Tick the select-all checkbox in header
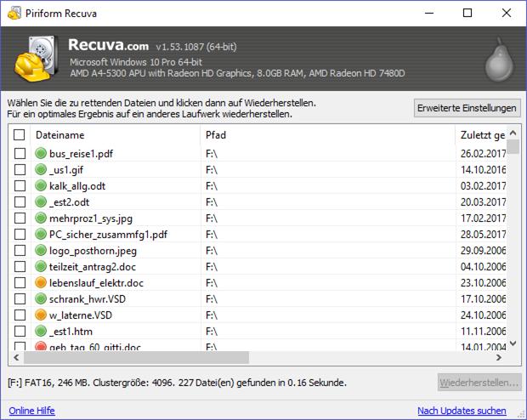 [20, 135]
